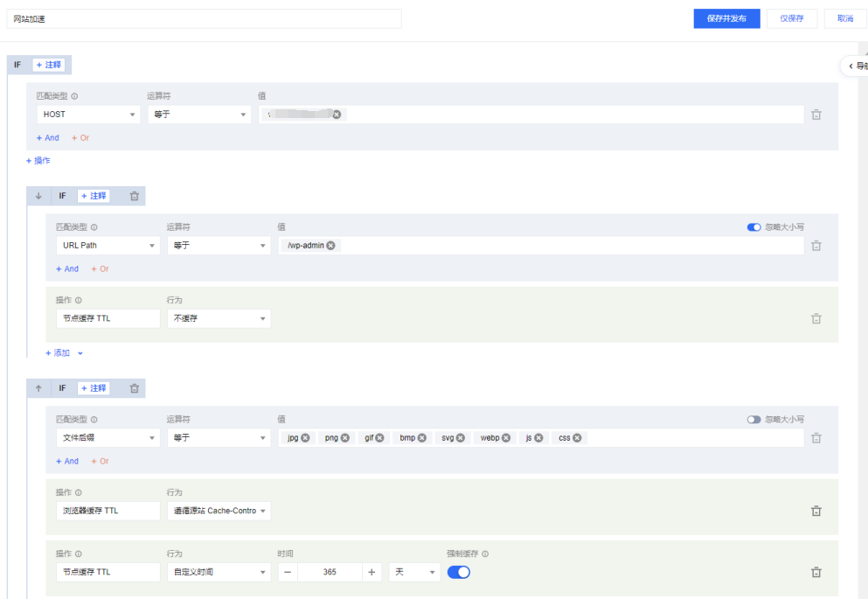Move the file suffix rule up
Viewport: 868px width, 599px height.
click(37, 387)
